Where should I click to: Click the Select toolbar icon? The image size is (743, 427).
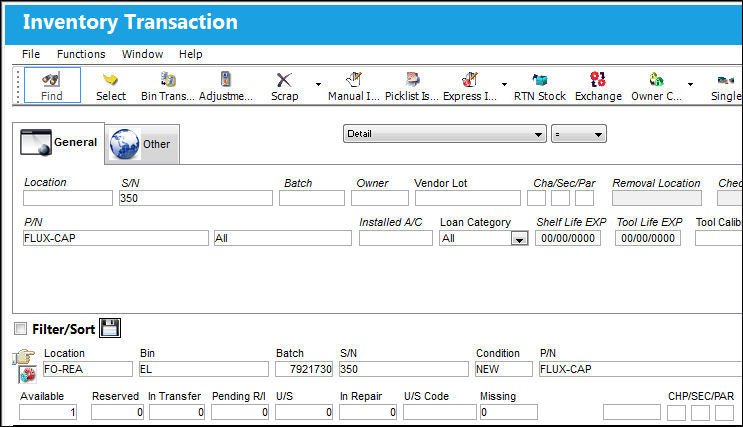pos(111,86)
